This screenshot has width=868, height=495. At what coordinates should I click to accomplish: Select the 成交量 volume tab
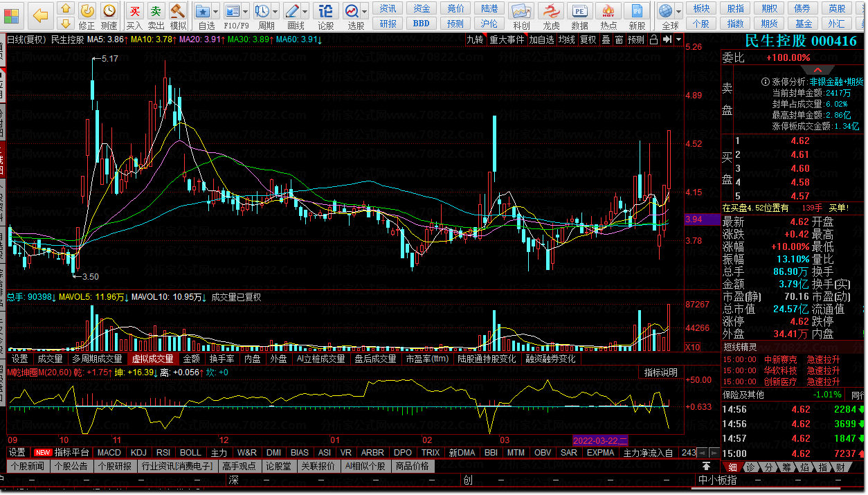tap(50, 359)
